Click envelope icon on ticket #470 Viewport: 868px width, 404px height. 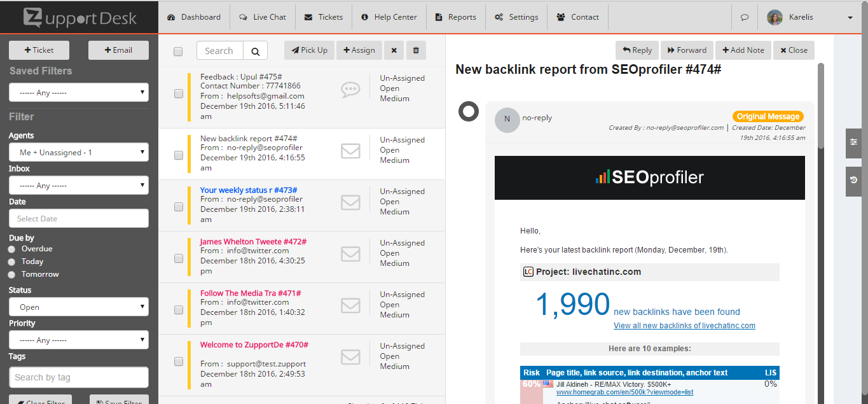pos(350,357)
